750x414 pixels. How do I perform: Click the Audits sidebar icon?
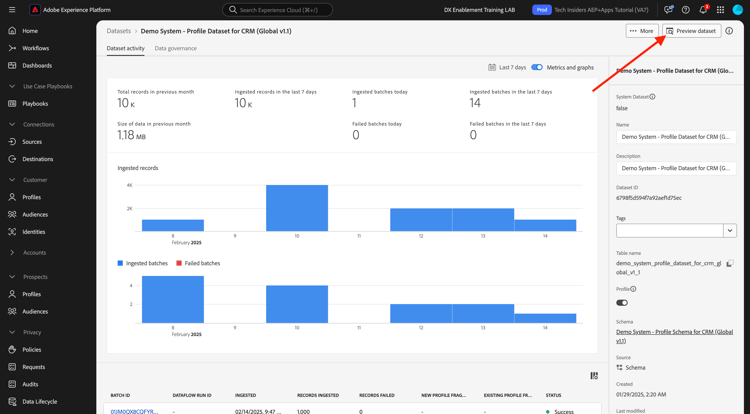(x=12, y=384)
